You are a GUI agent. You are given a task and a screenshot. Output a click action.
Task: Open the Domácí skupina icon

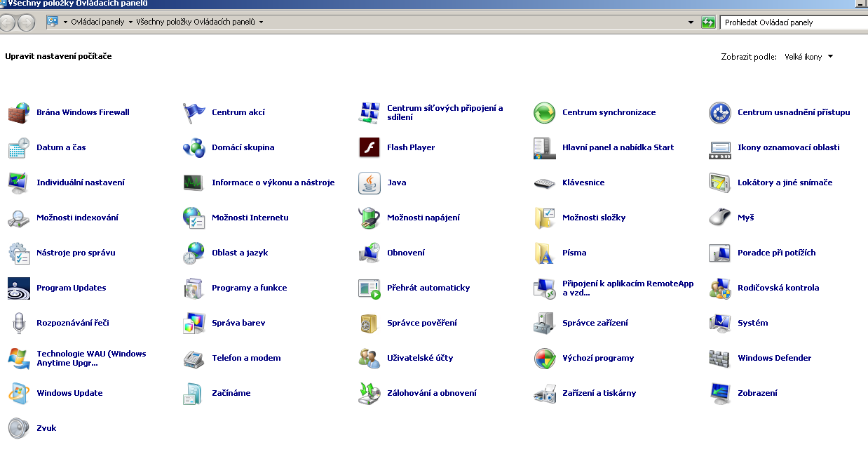(194, 147)
